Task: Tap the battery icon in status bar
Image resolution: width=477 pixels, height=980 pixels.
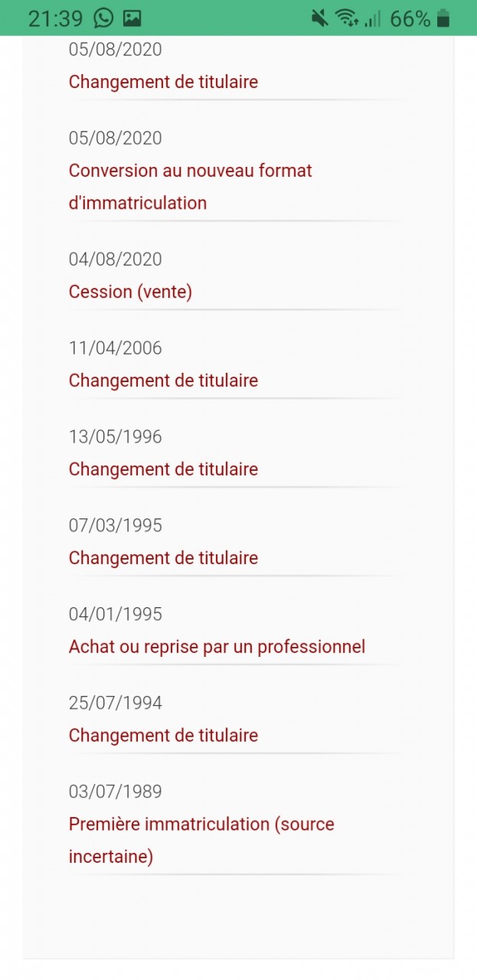Action: click(x=443, y=18)
